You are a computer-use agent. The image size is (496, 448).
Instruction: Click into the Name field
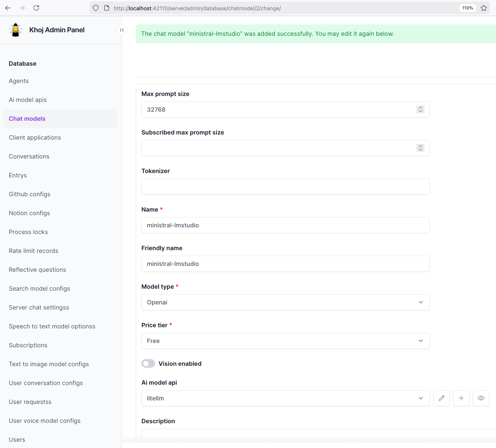285,225
